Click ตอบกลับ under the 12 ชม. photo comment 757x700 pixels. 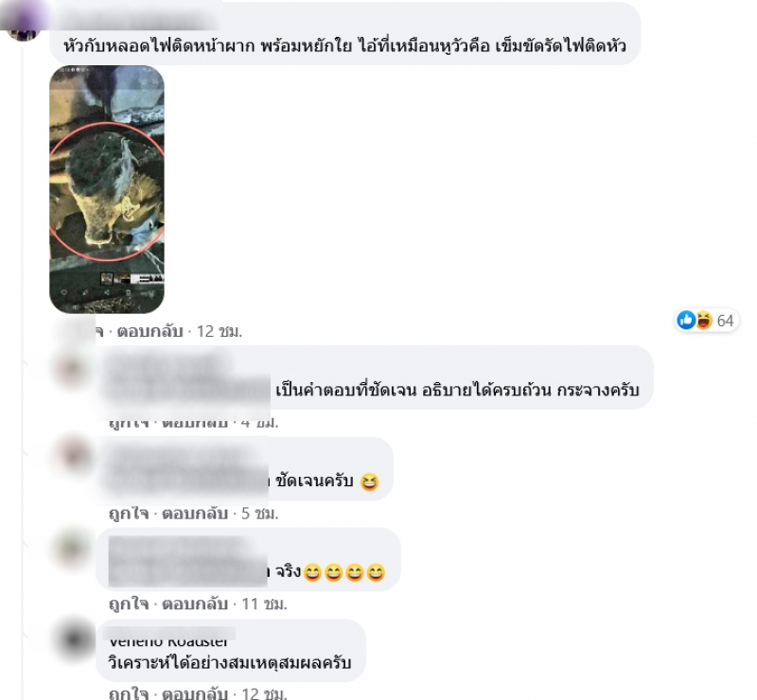(150, 332)
